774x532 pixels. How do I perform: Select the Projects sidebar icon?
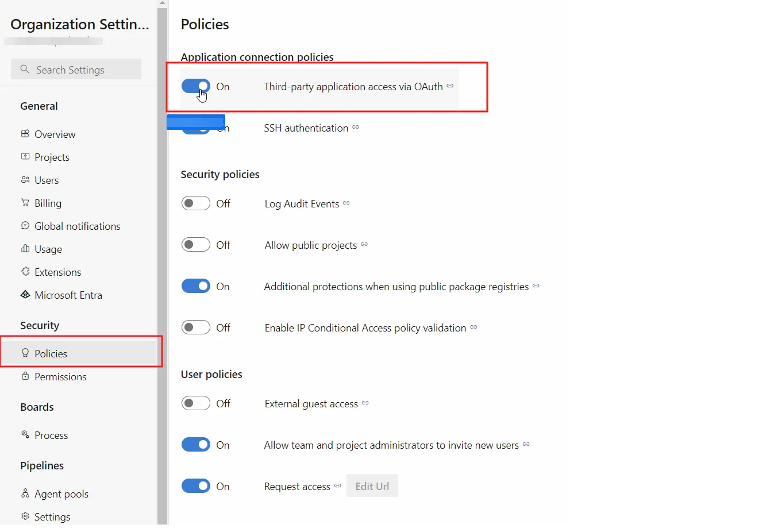[25, 157]
